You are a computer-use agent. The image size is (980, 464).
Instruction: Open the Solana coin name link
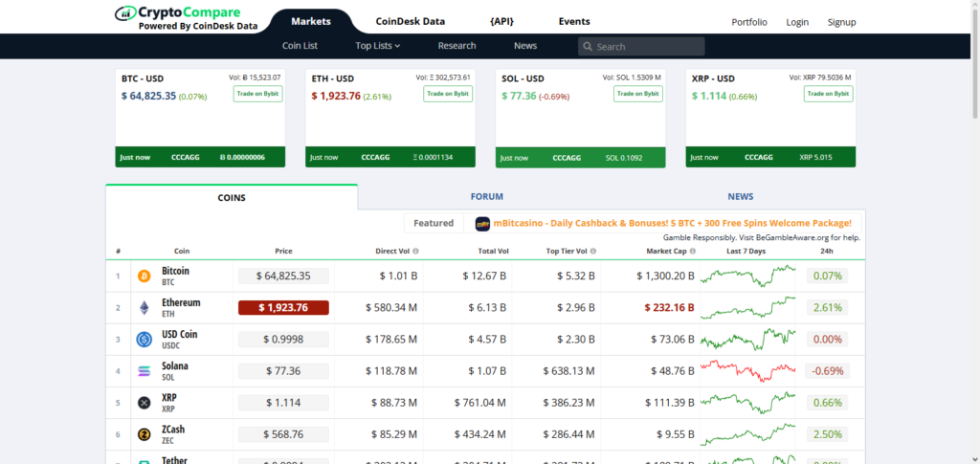pyautogui.click(x=174, y=366)
